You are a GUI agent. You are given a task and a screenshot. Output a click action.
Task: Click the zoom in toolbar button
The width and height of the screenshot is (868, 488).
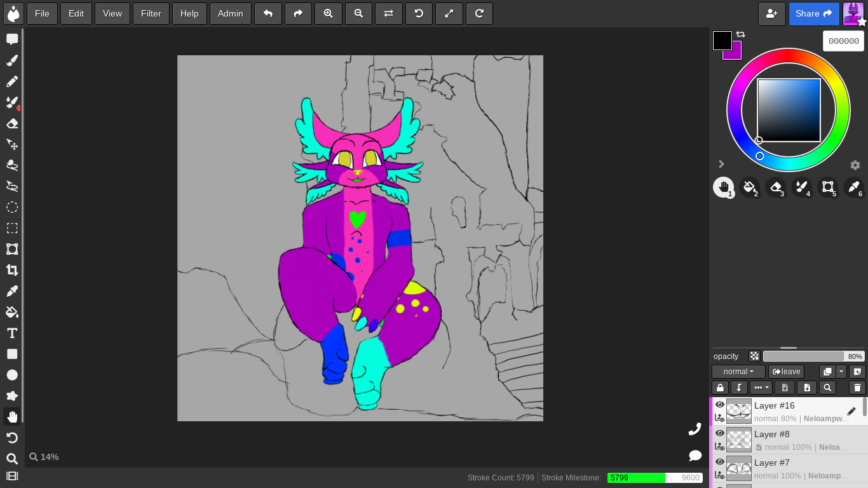click(x=329, y=13)
